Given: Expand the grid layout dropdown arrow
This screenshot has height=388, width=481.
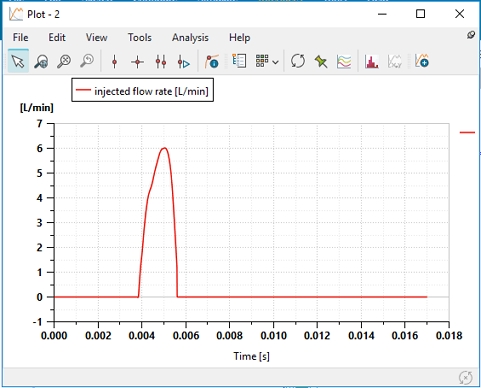Looking at the screenshot, I should pos(275,62).
